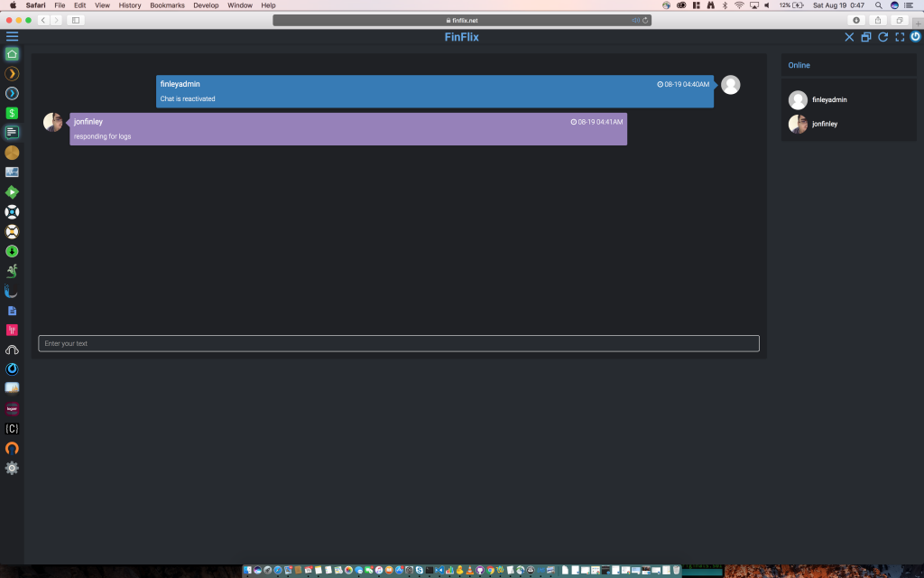924x578 pixels.
Task: Click the Online panel heading
Action: (799, 65)
